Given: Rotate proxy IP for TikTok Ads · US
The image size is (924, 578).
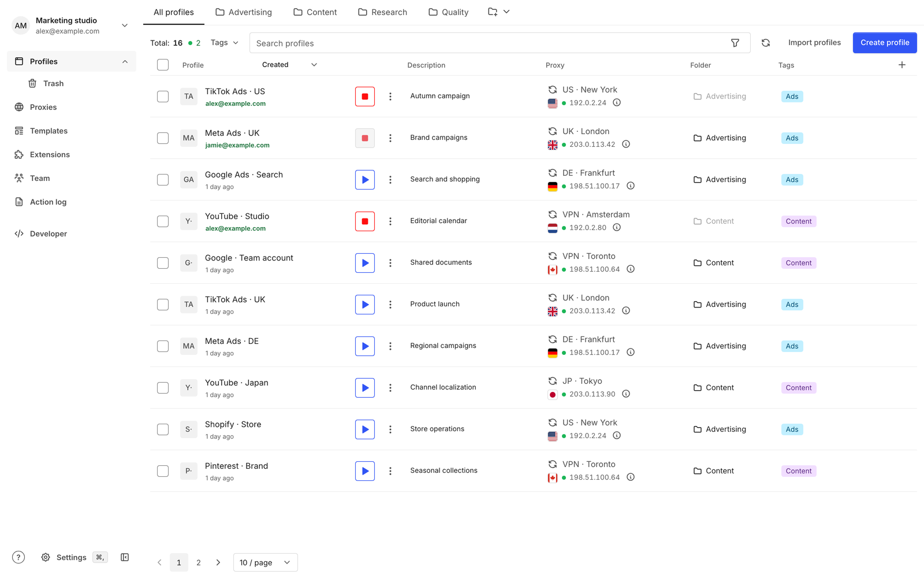Looking at the screenshot, I should click(553, 90).
